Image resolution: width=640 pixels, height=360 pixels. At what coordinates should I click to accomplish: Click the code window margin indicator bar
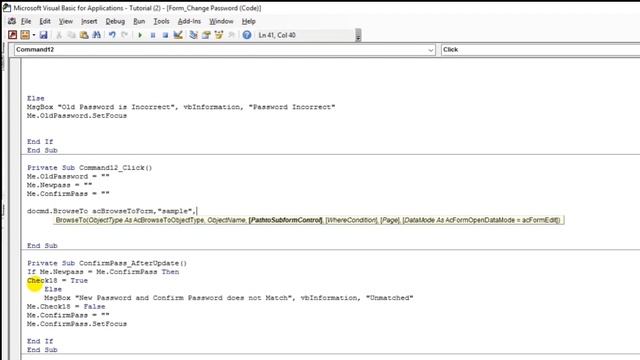tap(15, 208)
